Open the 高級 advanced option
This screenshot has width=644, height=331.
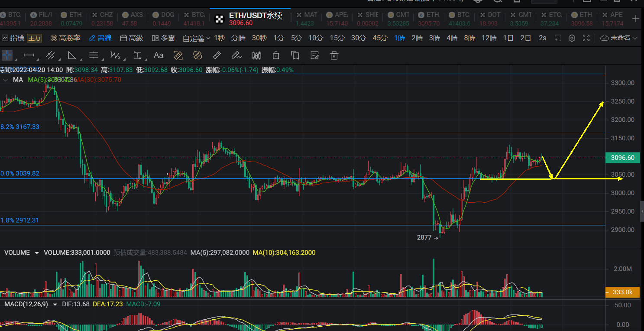(131, 38)
